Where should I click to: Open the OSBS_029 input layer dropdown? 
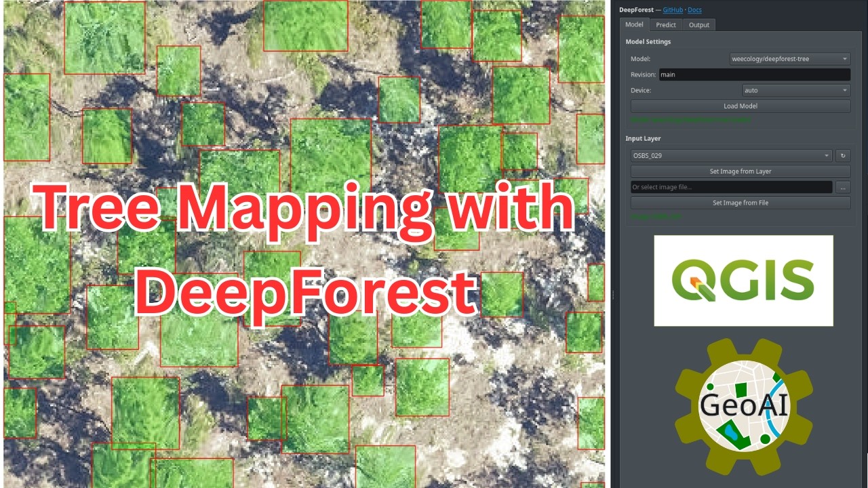click(731, 156)
